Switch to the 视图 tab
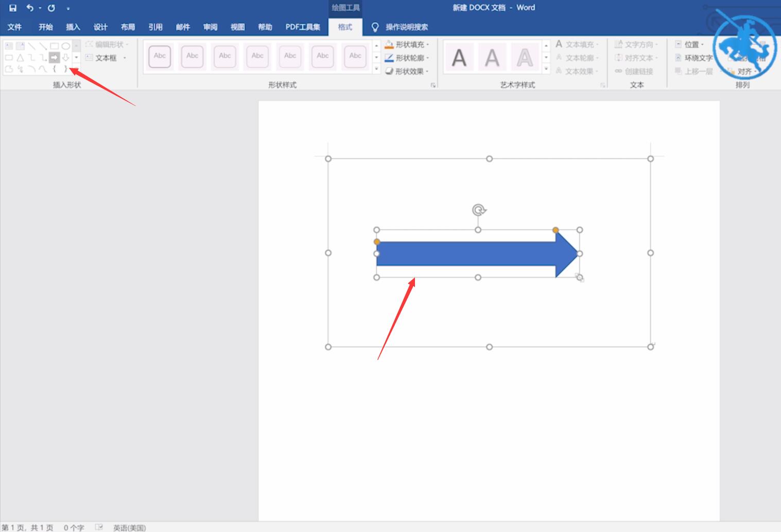 (x=237, y=27)
